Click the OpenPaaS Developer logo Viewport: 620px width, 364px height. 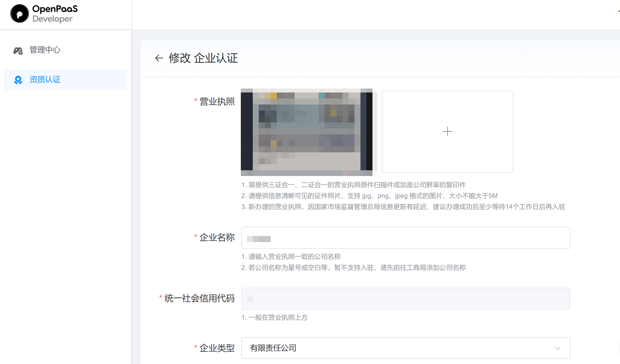pos(44,14)
